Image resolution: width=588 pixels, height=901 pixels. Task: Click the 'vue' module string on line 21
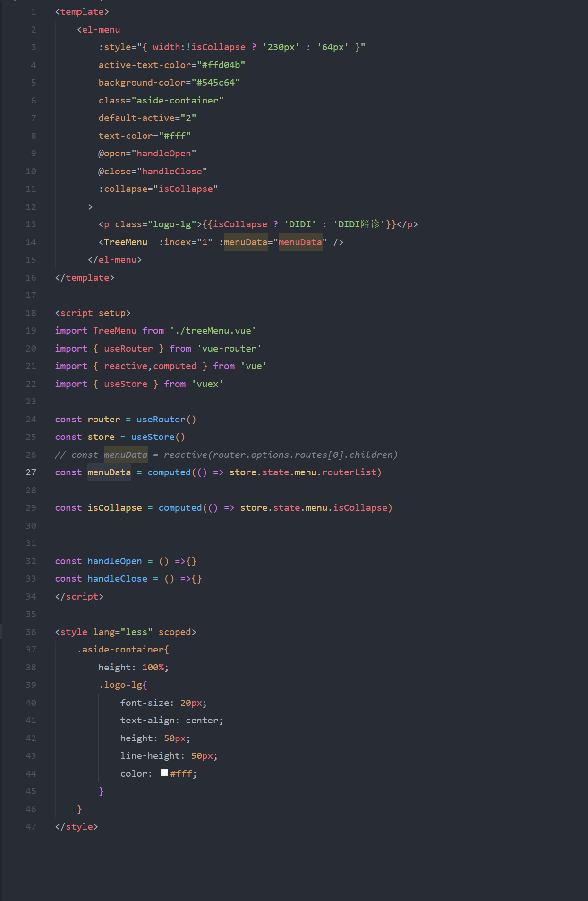click(x=254, y=366)
